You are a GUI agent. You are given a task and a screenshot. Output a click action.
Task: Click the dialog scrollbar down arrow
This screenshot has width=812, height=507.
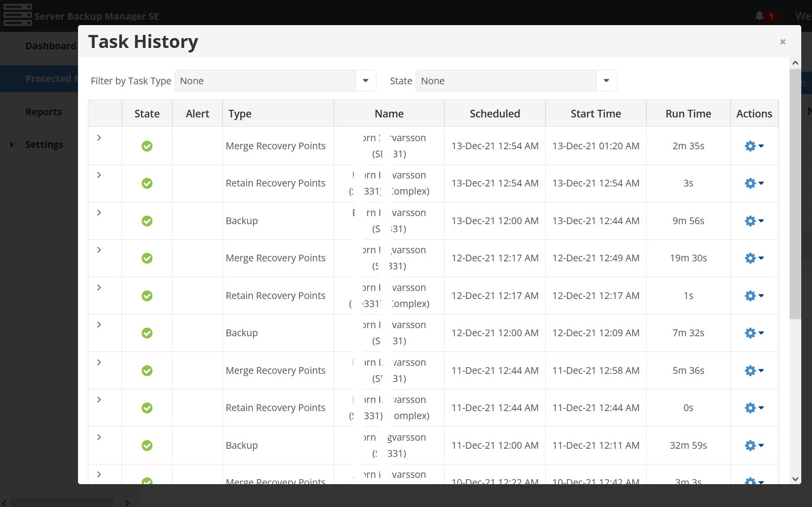(x=795, y=479)
